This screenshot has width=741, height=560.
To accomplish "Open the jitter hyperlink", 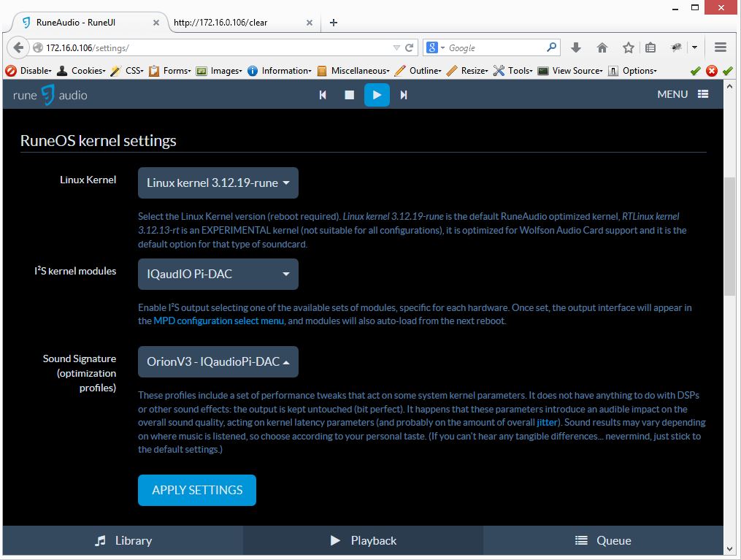I will pyautogui.click(x=547, y=423).
